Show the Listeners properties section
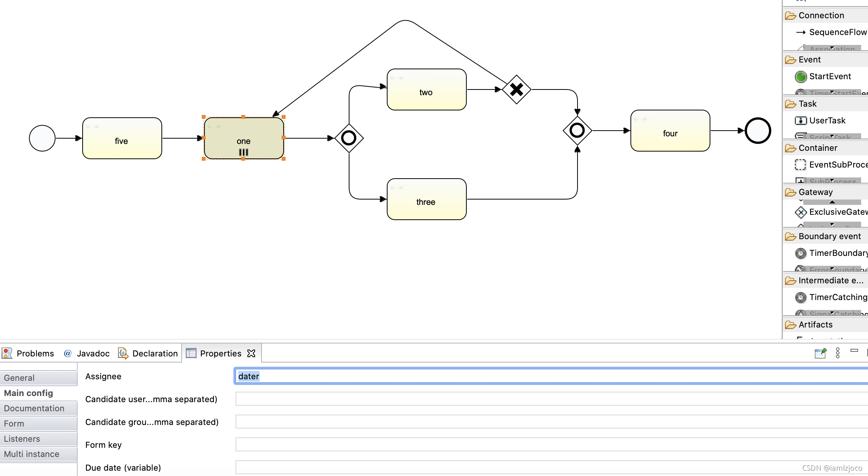Image resolution: width=868 pixels, height=476 pixels. click(22, 439)
